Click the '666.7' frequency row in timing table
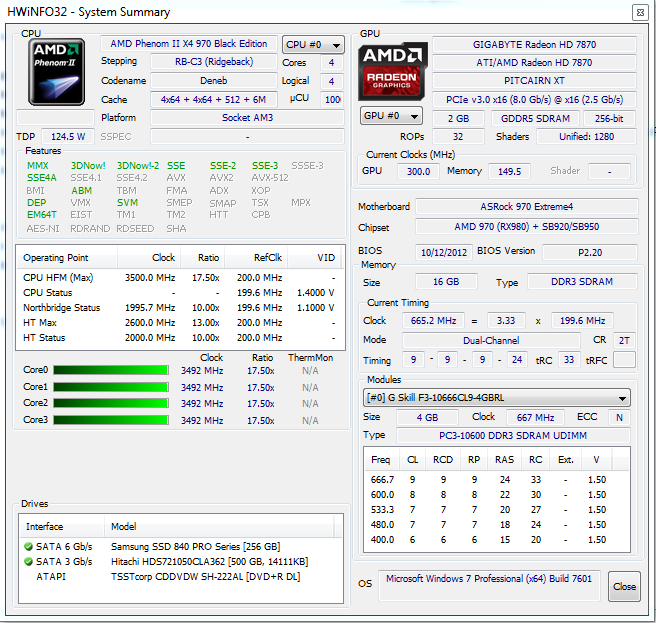The width and height of the screenshot is (656, 623). tap(497, 479)
